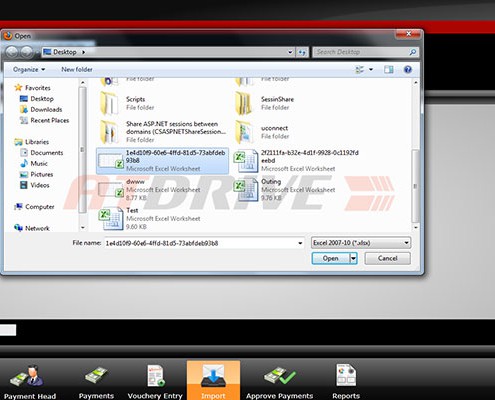Open the Payments cash icon

(x=96, y=376)
